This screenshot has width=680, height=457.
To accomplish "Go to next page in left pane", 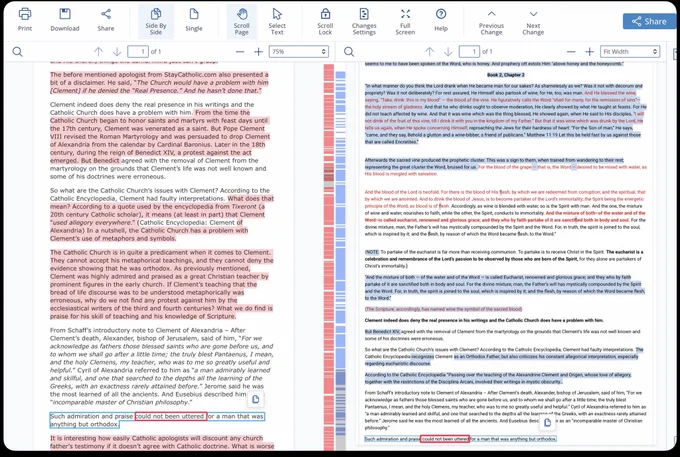I will click(x=117, y=52).
